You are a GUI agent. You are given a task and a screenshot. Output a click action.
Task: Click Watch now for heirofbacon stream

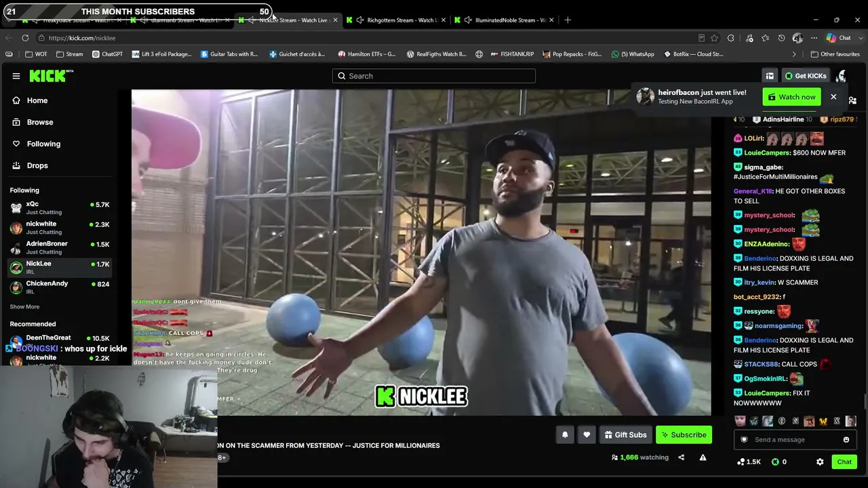pos(791,97)
